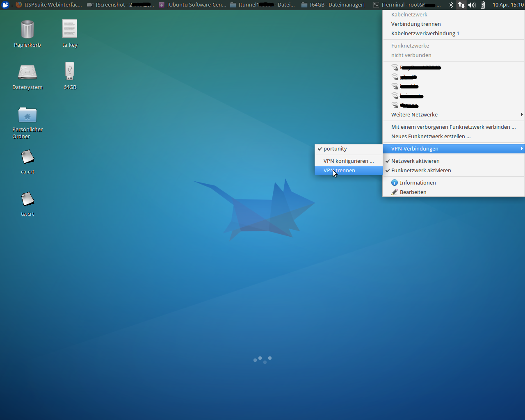Open the Xfce applications menu button
The width and height of the screenshot is (525, 420).
(x=5, y=5)
